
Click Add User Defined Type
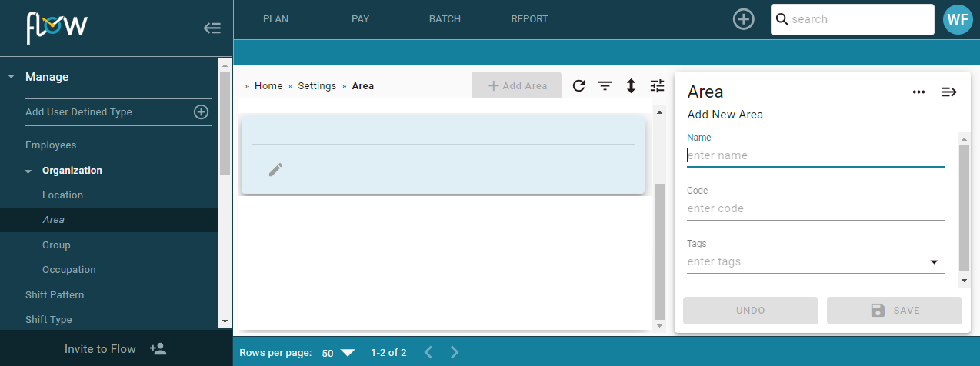(78, 112)
